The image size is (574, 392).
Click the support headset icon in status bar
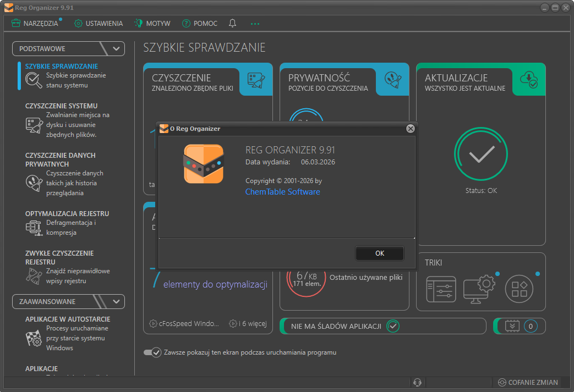(x=417, y=383)
